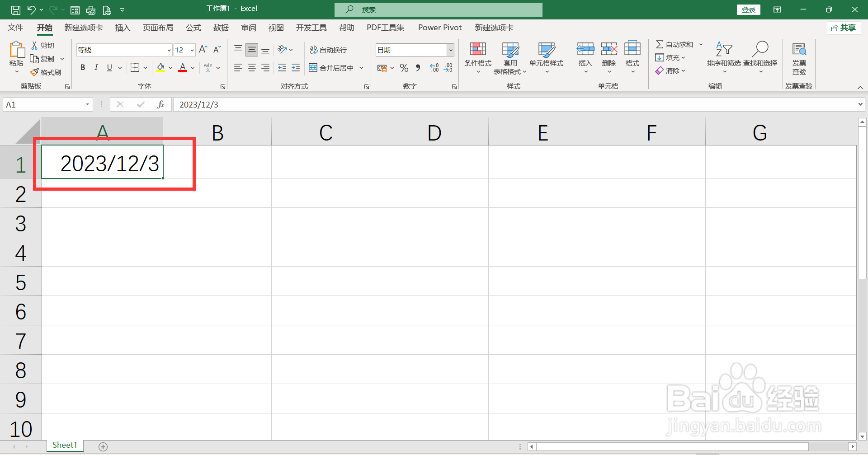868x455 pixels.
Task: Collapse the ribbon with chevron
Action: (x=860, y=87)
